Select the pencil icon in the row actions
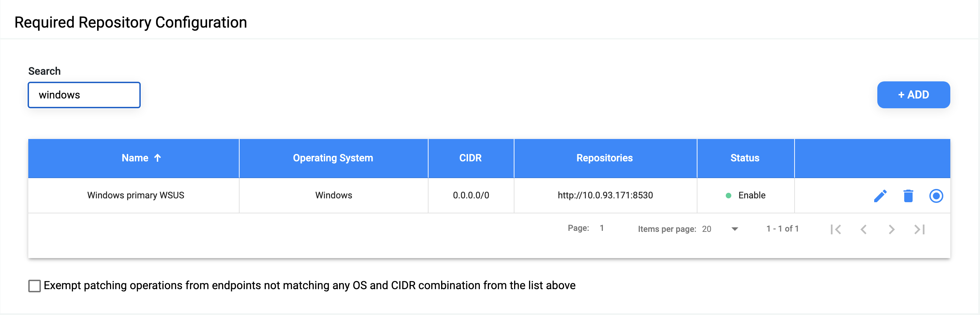This screenshot has height=315, width=980. 880,196
